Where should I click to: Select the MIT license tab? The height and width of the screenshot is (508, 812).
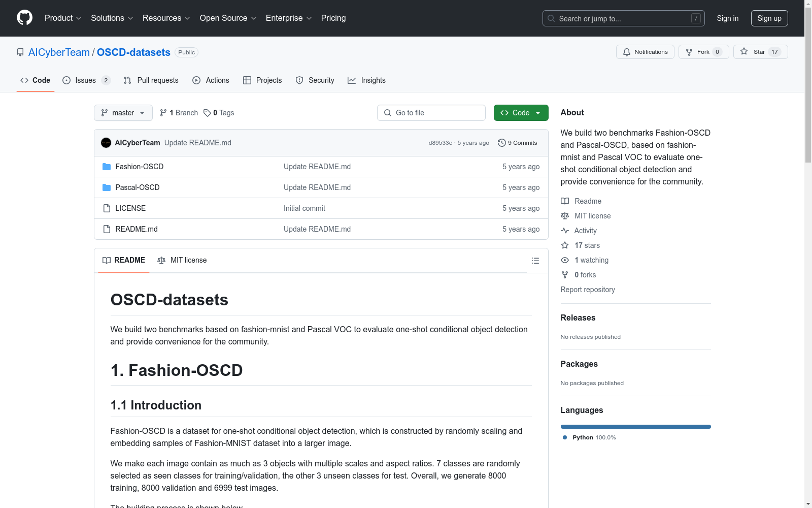coord(182,260)
